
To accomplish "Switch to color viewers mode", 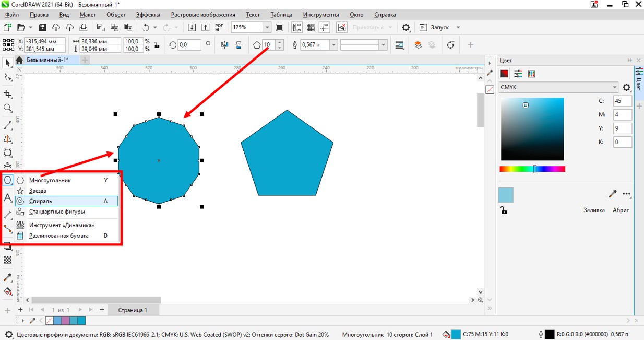I will pos(504,74).
